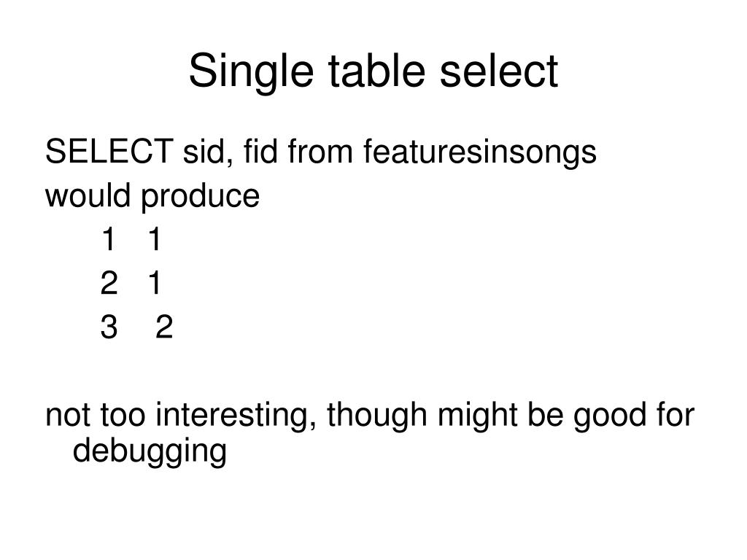747x560 pixels.
Task: Click the first value in result row one
Action: click(x=109, y=239)
